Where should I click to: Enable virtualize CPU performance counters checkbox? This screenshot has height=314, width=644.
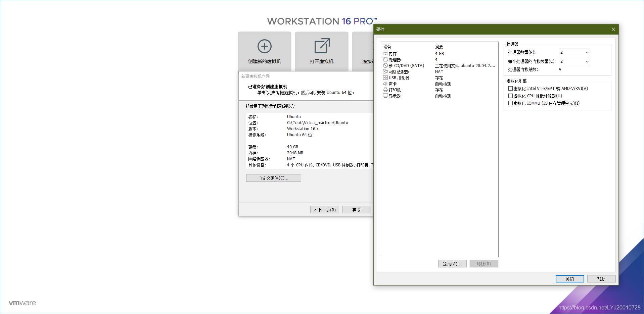tap(510, 96)
